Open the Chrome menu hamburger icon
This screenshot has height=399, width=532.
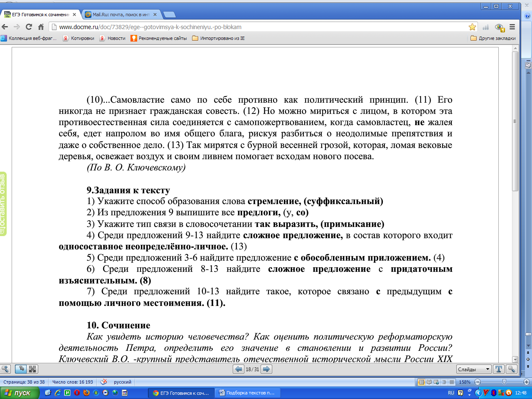pyautogui.click(x=512, y=27)
